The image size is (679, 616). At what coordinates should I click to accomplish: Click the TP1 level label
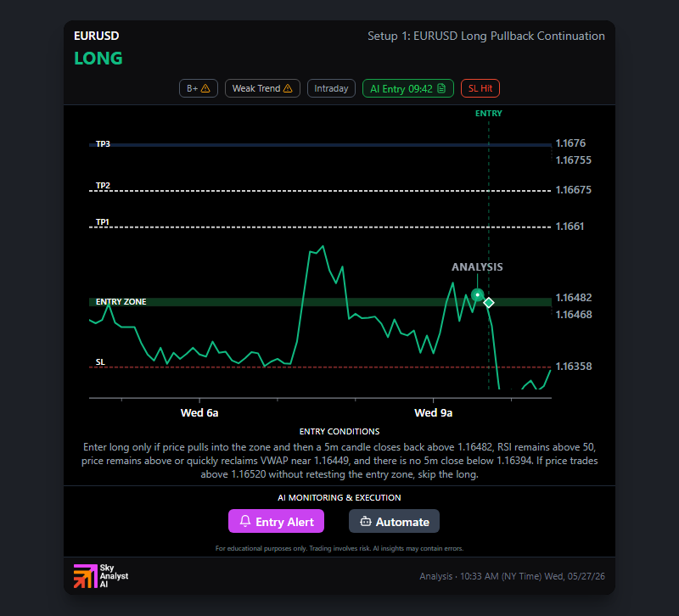point(102,222)
